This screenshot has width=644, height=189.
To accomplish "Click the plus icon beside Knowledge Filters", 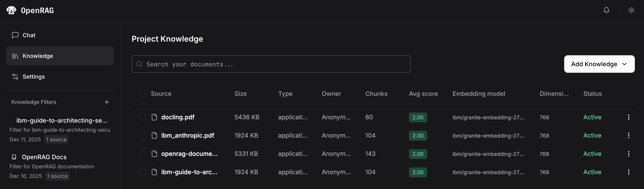I will 107,102.
